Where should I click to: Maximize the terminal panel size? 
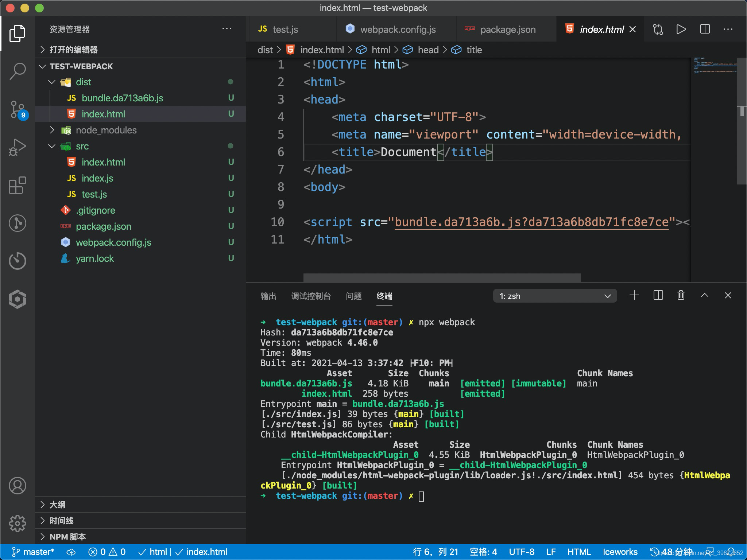click(705, 295)
